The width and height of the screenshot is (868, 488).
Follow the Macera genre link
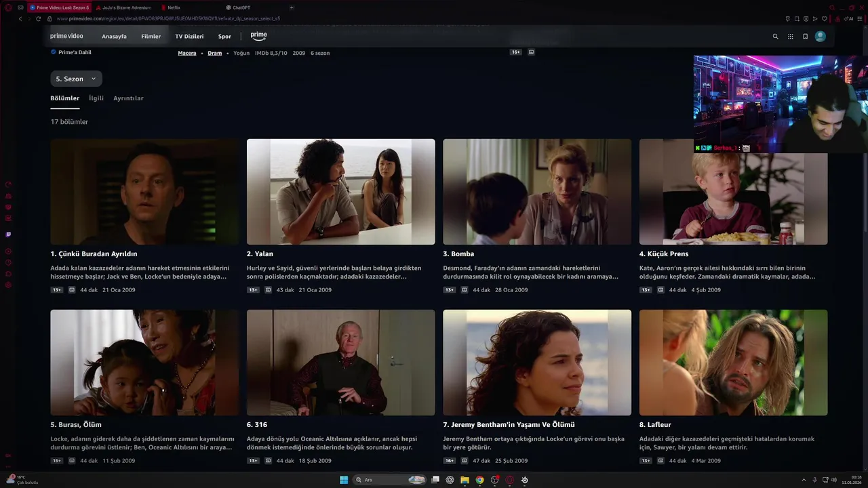[187, 53]
